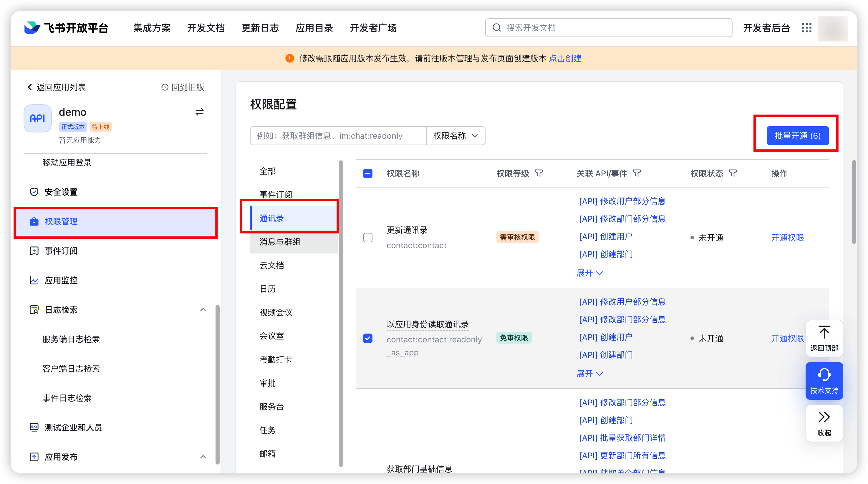The height and width of the screenshot is (484, 868).
Task: Toggle the select-all checkbox in table header
Action: [x=368, y=173]
